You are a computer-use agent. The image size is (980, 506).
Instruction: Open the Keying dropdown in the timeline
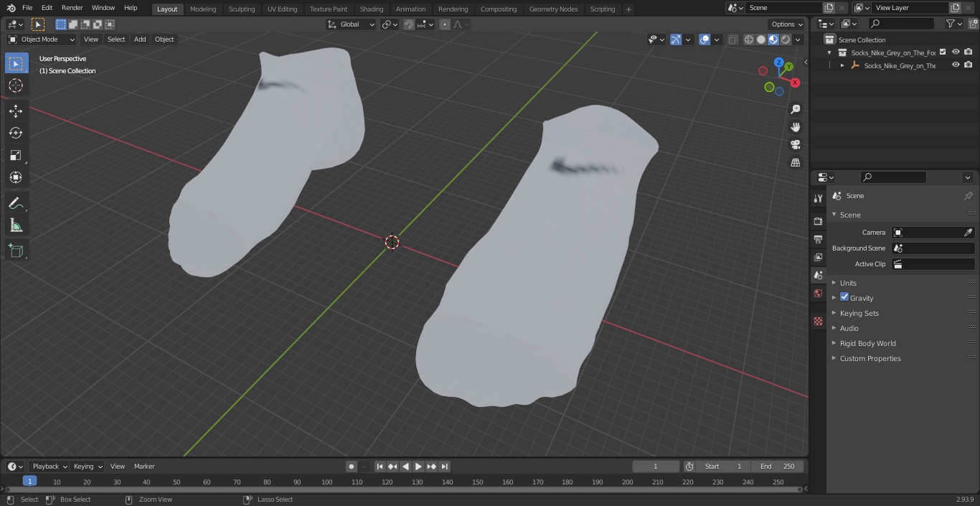click(88, 467)
